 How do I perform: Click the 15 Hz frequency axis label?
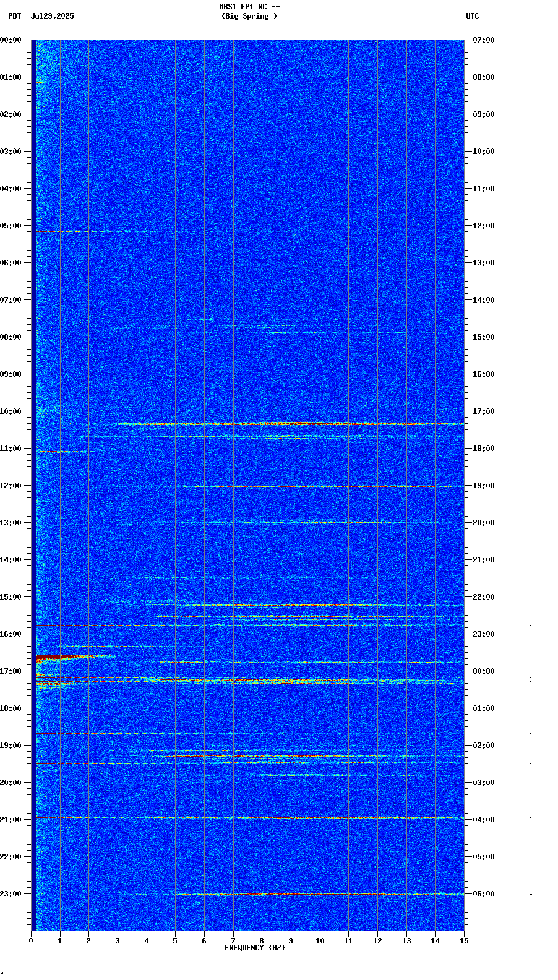tap(464, 941)
